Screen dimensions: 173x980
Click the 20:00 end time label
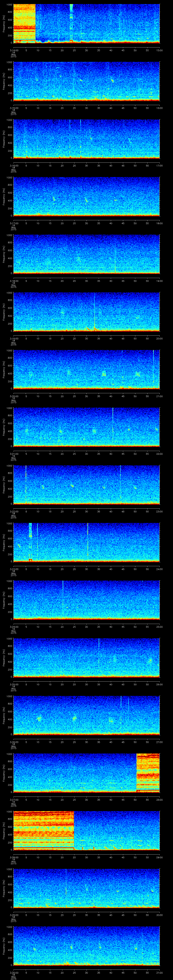[159, 339]
